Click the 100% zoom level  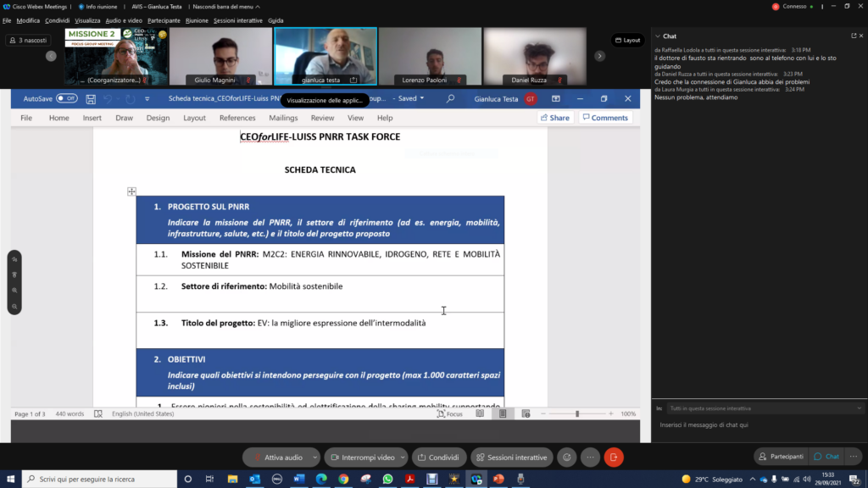pos(628,413)
